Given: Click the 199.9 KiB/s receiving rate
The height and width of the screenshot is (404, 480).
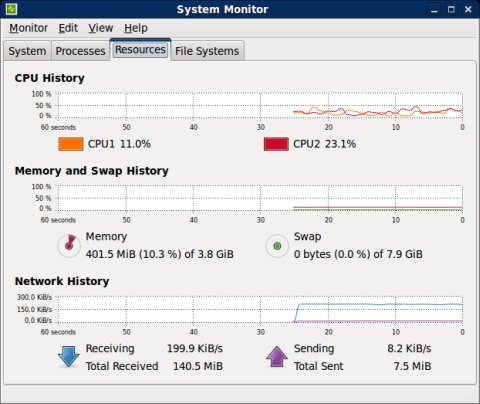Looking at the screenshot, I should point(195,348).
